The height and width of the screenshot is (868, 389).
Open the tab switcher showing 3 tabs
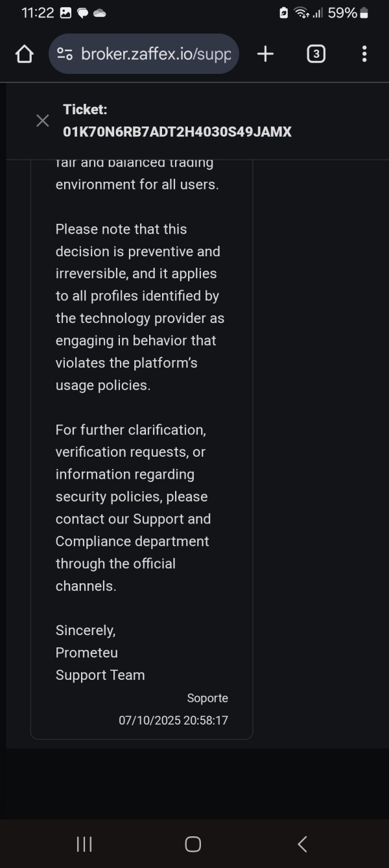(316, 54)
